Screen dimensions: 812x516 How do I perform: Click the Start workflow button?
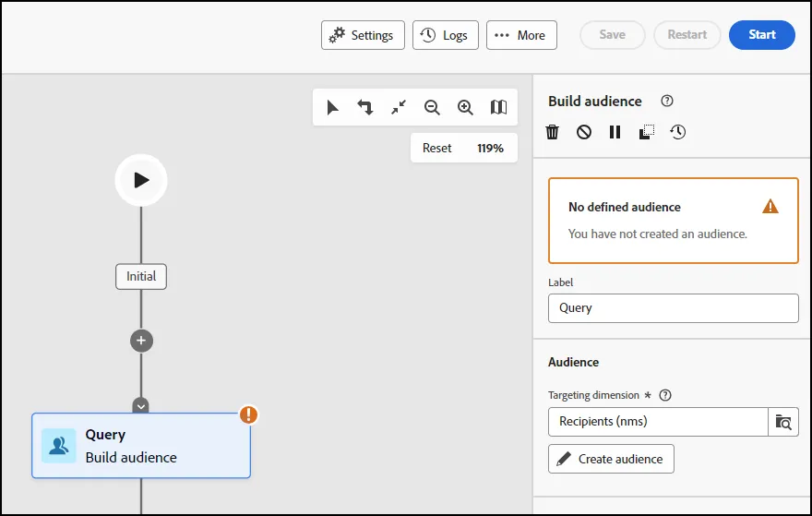point(762,35)
